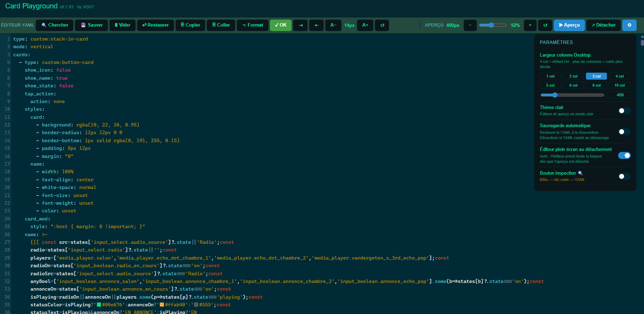
Task: Click the column width value field
Action: click(x=620, y=95)
